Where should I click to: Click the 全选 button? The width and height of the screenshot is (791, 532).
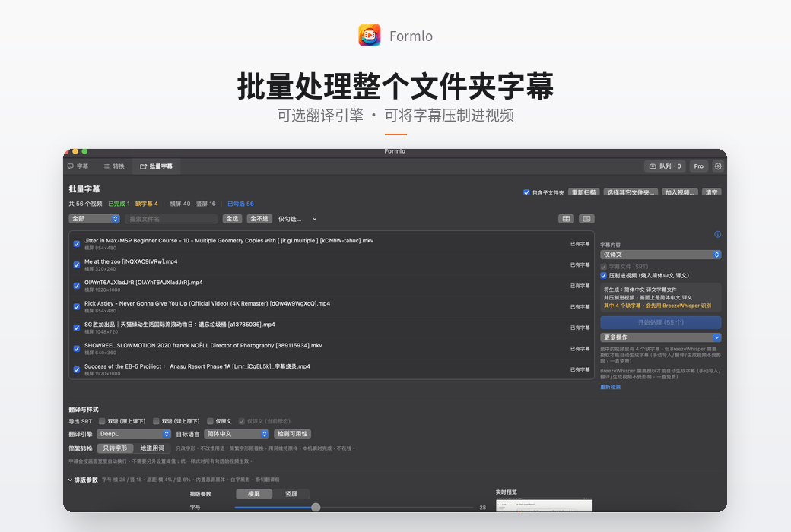pos(232,219)
